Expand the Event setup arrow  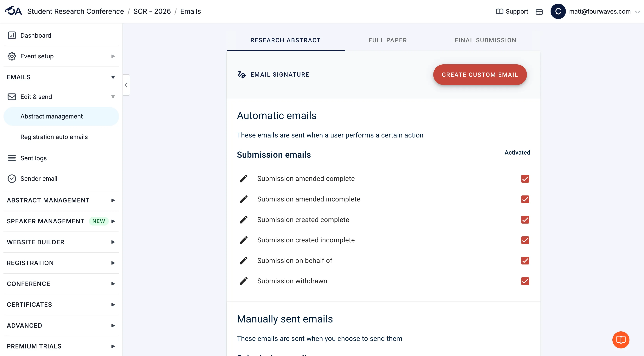pyautogui.click(x=113, y=56)
